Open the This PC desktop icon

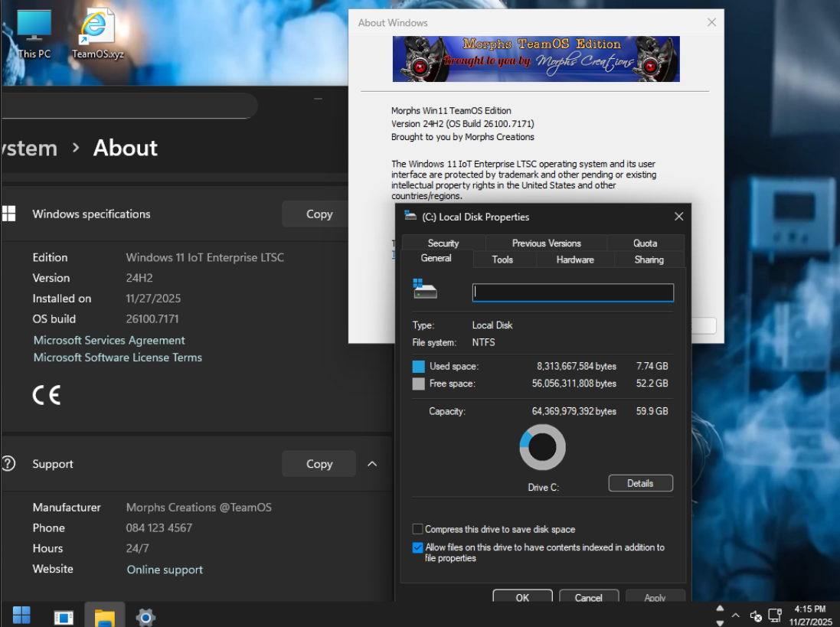[34, 34]
